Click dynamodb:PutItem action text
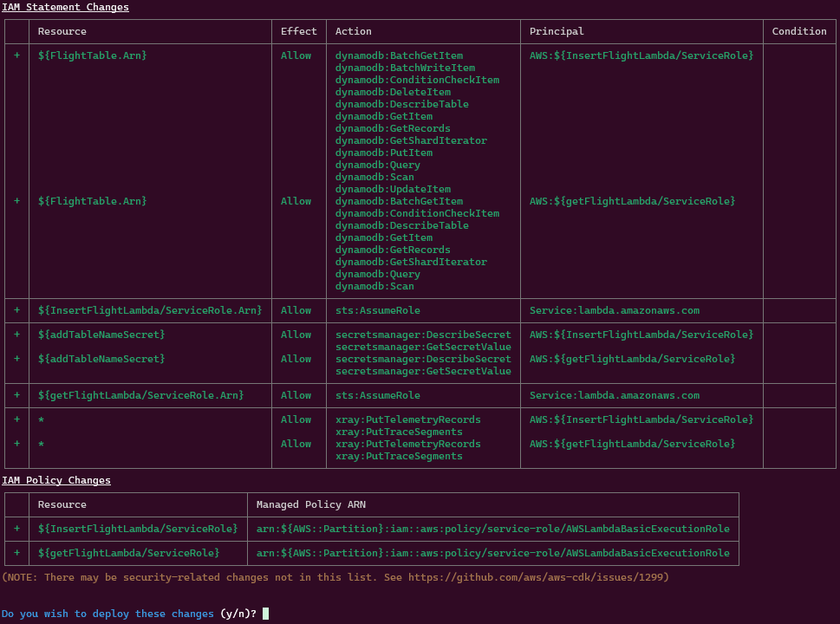 click(x=383, y=153)
